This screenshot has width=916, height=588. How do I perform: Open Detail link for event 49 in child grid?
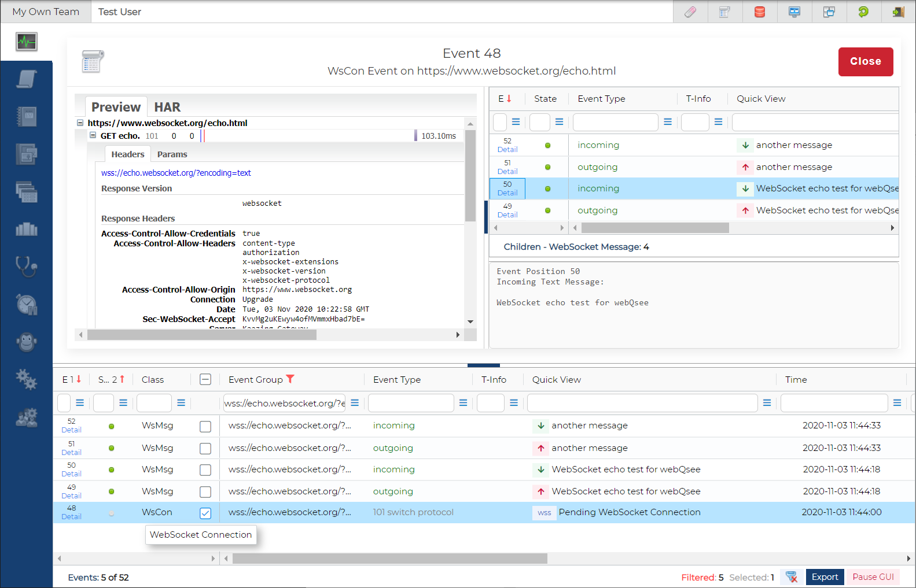(507, 215)
